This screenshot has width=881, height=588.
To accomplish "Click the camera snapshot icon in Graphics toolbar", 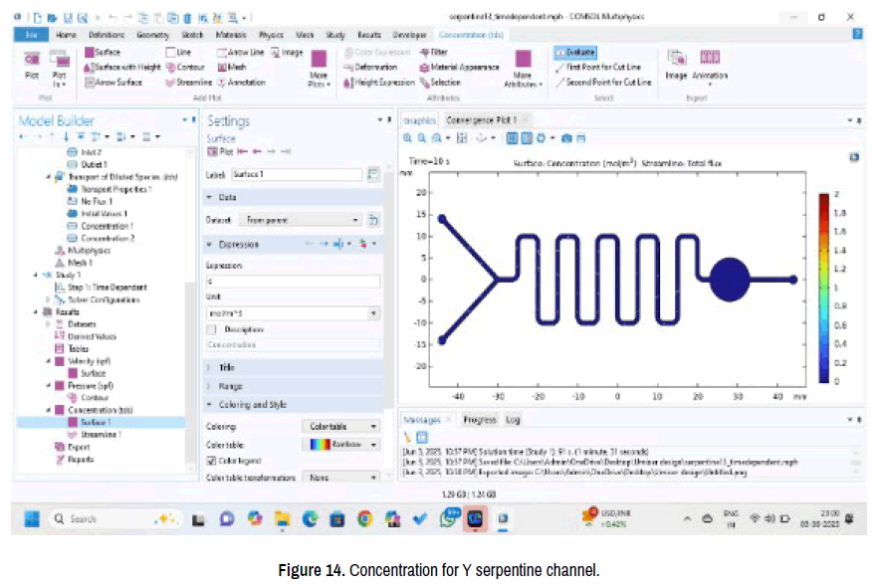I will [x=566, y=137].
